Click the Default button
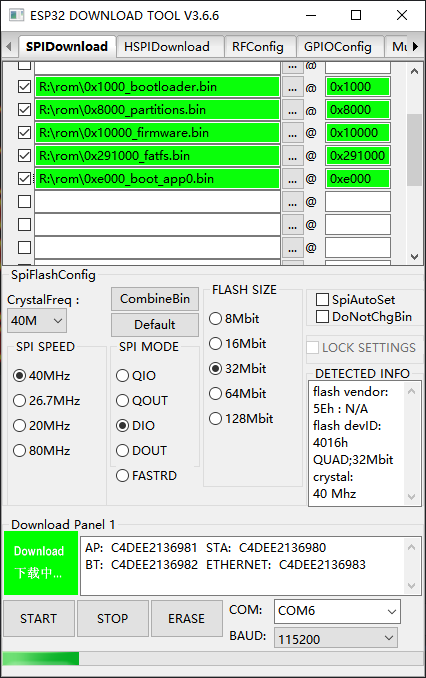The width and height of the screenshot is (426, 678). [x=155, y=325]
